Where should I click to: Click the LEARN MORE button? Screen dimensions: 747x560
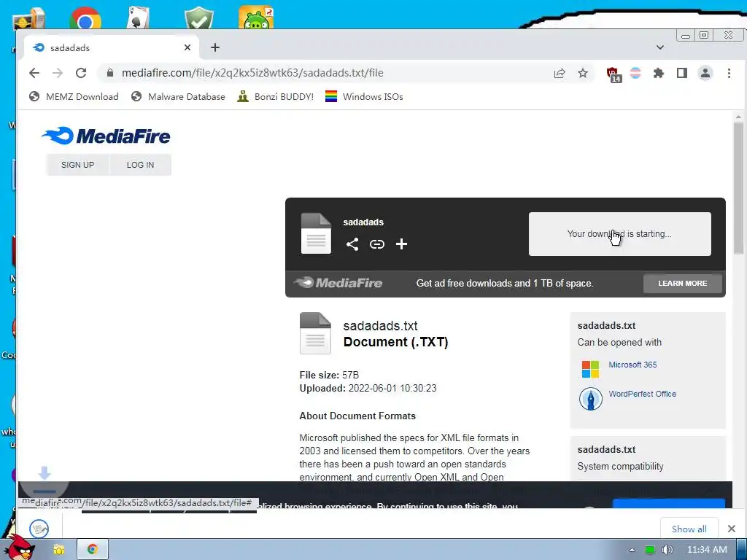click(x=682, y=284)
